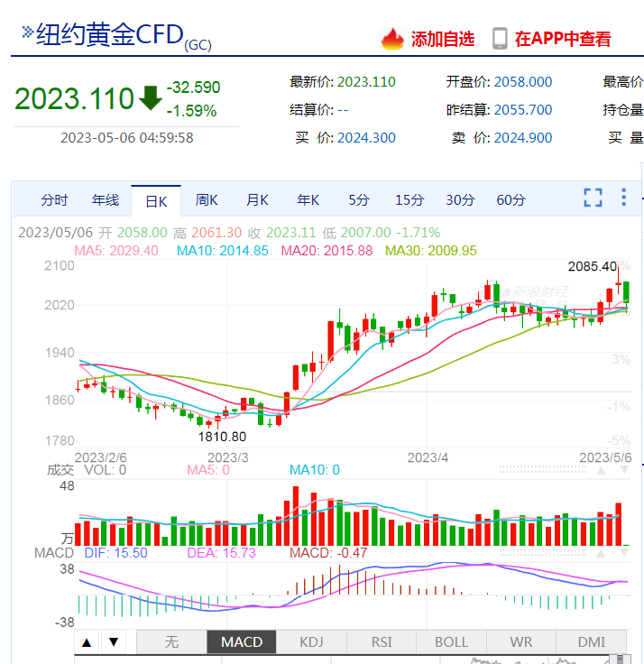Click the up triangle beside the indicator tabs
Viewport: 644px width, 664px height.
pos(87,642)
